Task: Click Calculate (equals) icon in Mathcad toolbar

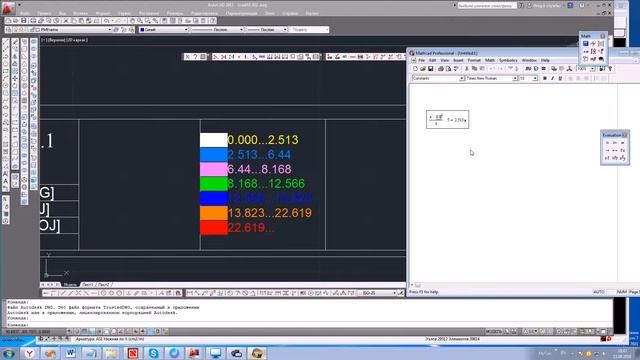Action: coord(544,69)
